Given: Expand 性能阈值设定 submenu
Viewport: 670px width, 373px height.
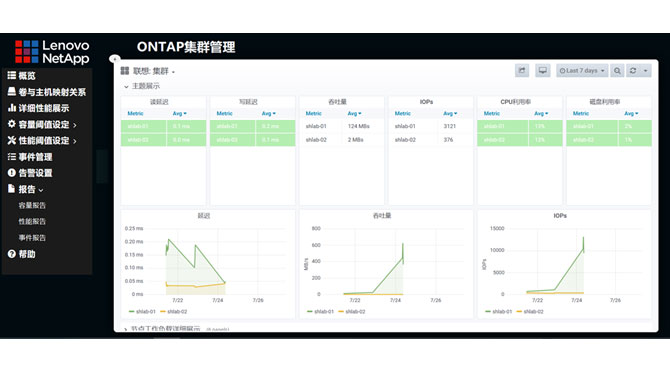Looking at the screenshot, I should tap(42, 141).
